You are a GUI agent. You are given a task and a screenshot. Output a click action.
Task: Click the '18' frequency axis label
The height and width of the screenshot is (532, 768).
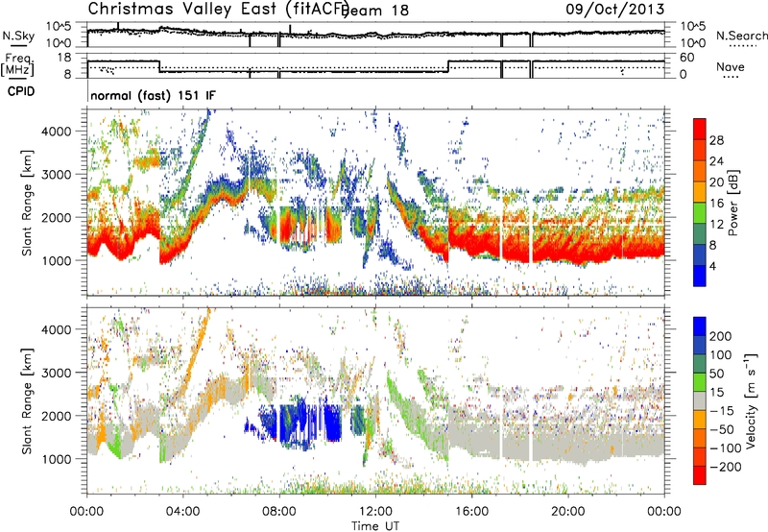64,58
